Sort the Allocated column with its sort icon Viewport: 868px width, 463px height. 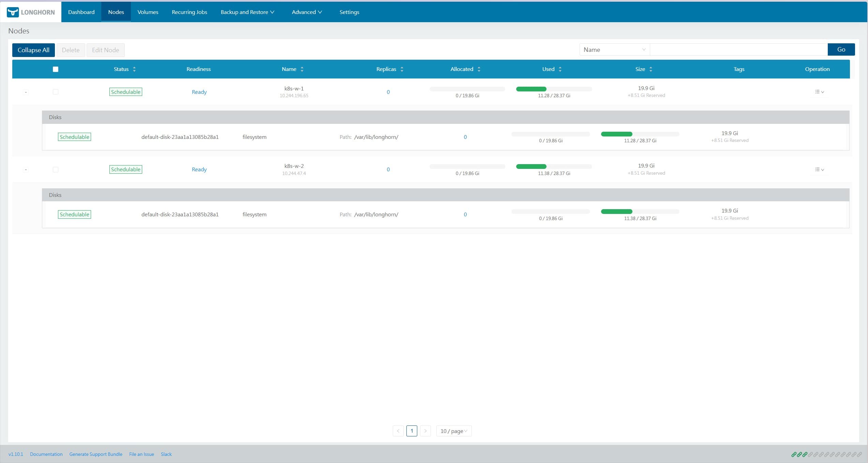pos(479,69)
